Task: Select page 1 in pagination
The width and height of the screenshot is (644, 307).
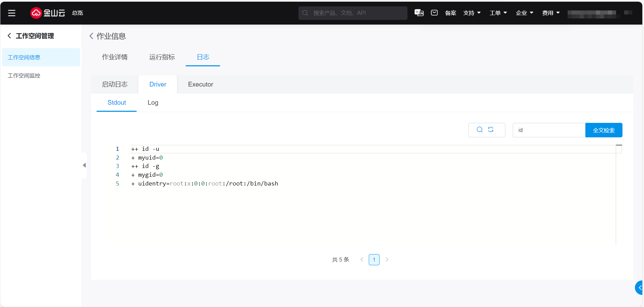Action: (x=374, y=260)
